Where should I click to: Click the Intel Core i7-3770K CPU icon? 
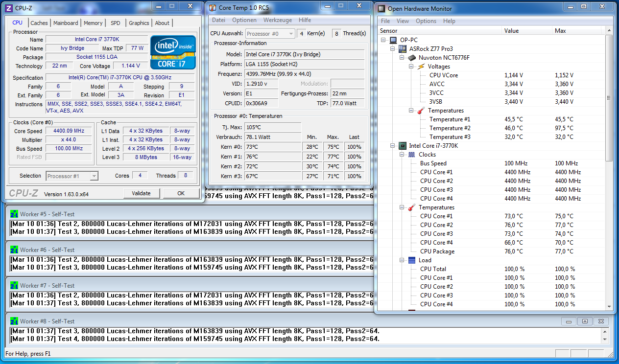click(402, 146)
